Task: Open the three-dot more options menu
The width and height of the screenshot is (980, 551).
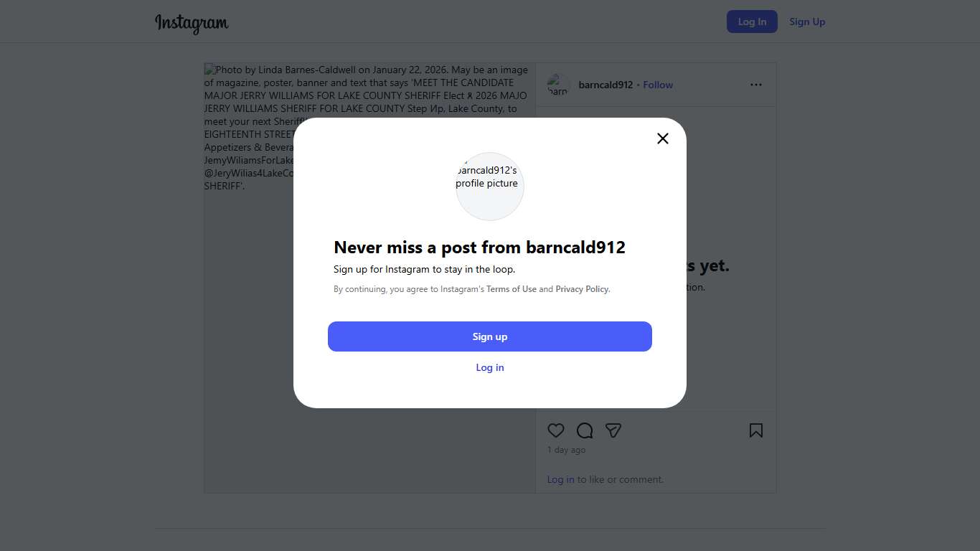Action: [756, 85]
